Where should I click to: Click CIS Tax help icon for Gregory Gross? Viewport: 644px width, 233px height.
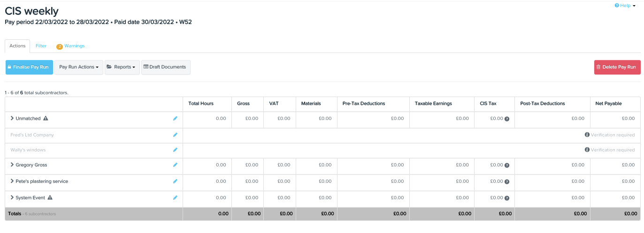[507, 165]
